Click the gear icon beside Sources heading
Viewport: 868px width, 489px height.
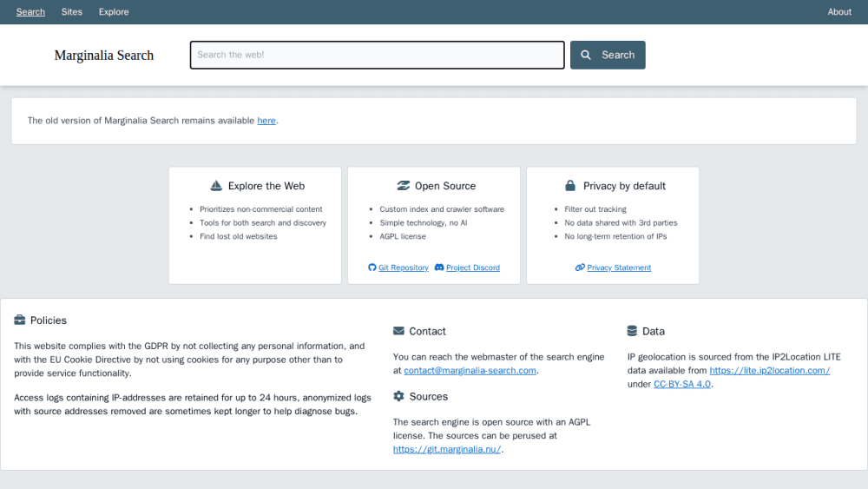398,396
